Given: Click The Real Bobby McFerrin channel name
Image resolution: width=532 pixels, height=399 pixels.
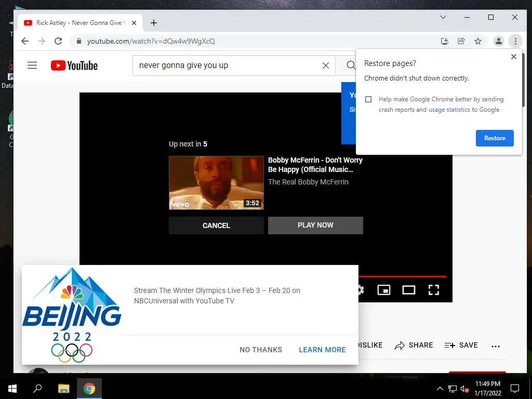Looking at the screenshot, I should coord(309,182).
